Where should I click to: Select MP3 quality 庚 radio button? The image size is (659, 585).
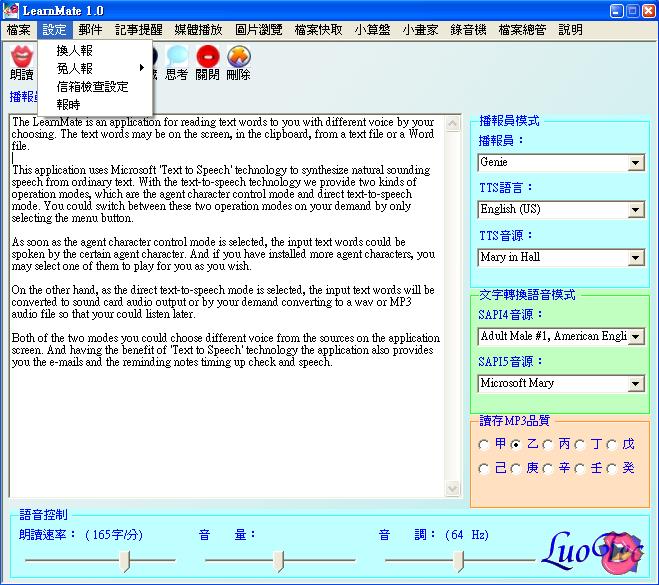pos(516,469)
